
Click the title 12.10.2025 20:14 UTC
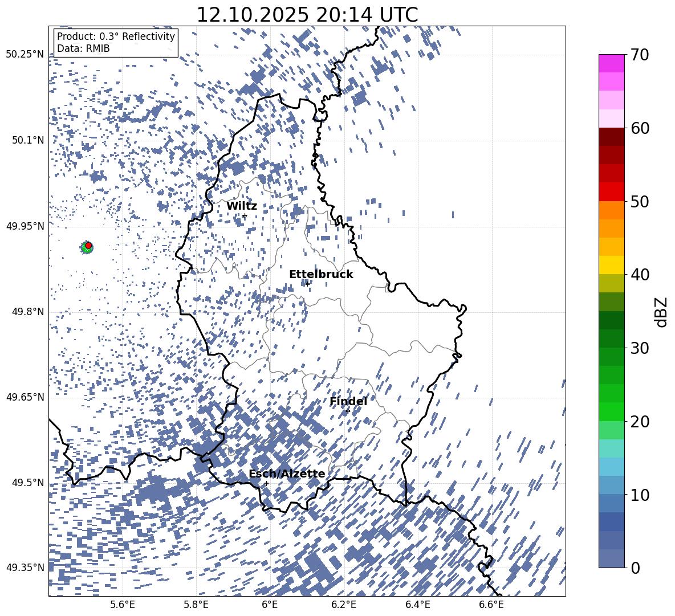307,15
